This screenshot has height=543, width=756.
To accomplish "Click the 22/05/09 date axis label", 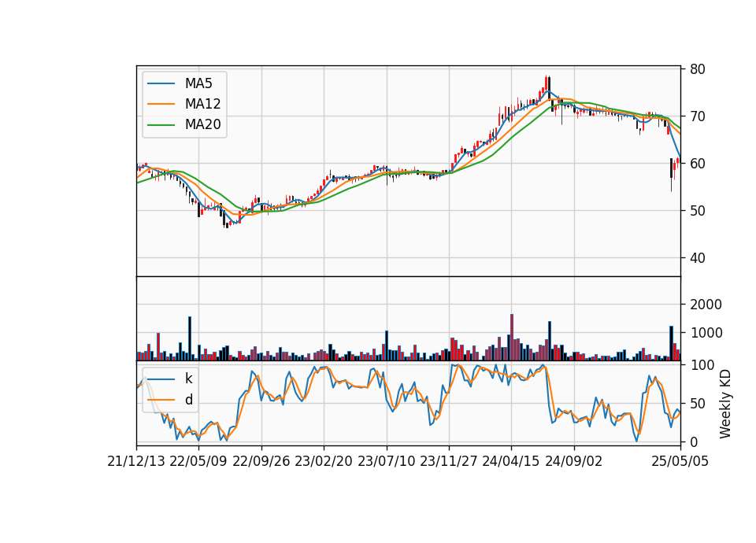I will (x=198, y=461).
